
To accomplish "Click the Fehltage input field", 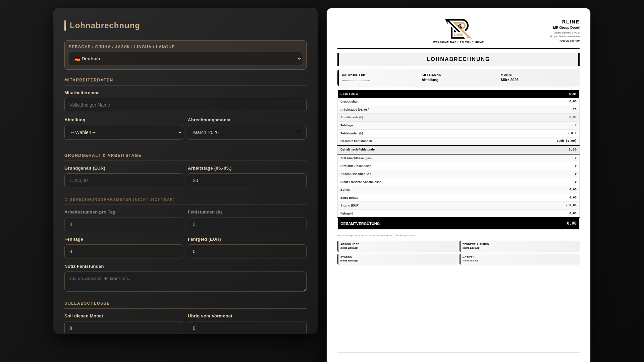I will pos(124,251).
